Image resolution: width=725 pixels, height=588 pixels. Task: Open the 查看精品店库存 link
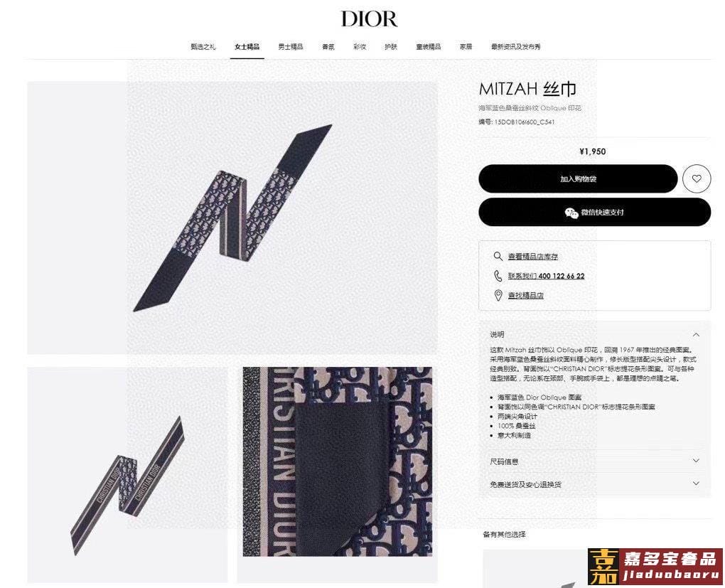click(x=532, y=256)
